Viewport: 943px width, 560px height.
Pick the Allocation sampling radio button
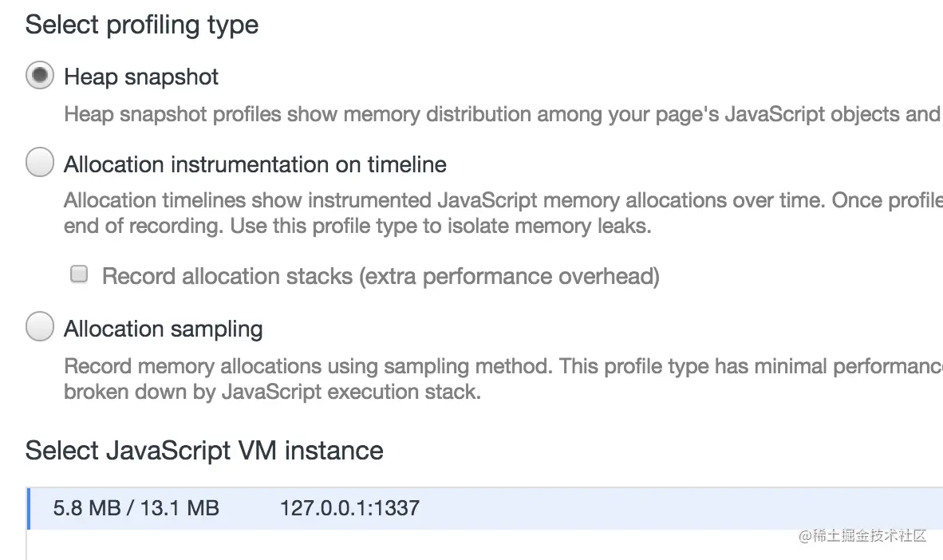click(39, 327)
